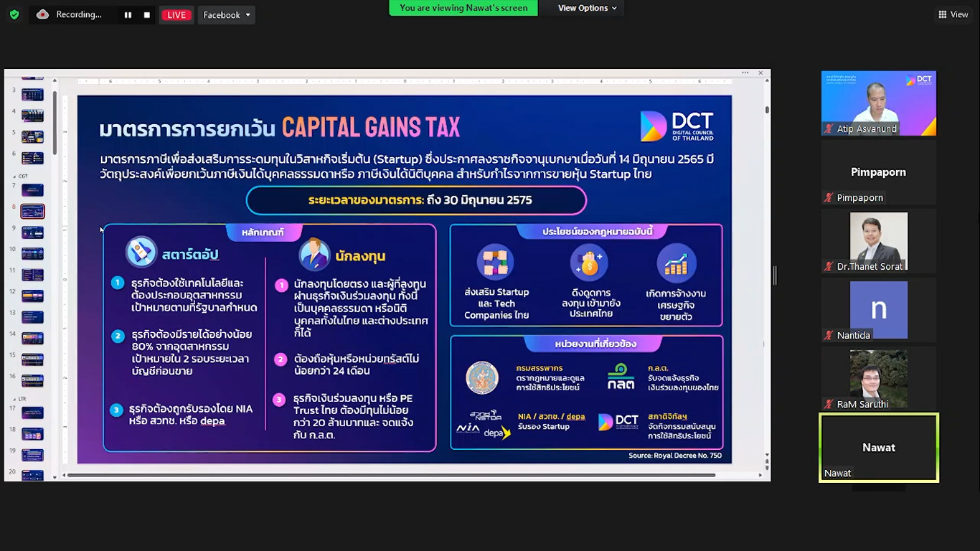The width and height of the screenshot is (980, 551).
Task: Open slide 7 thumbnail
Action: tap(32, 190)
